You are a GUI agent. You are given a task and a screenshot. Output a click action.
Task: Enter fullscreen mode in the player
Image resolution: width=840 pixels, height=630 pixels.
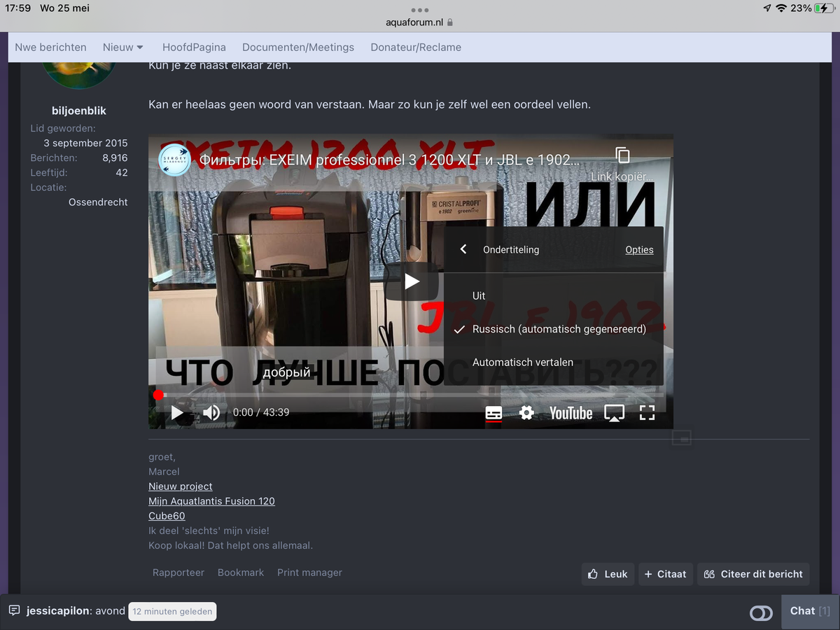pyautogui.click(x=647, y=413)
